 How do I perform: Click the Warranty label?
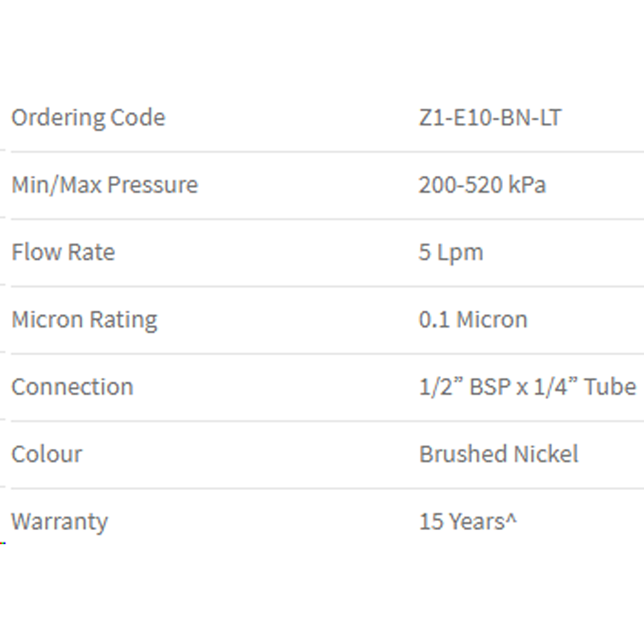pos(59,522)
